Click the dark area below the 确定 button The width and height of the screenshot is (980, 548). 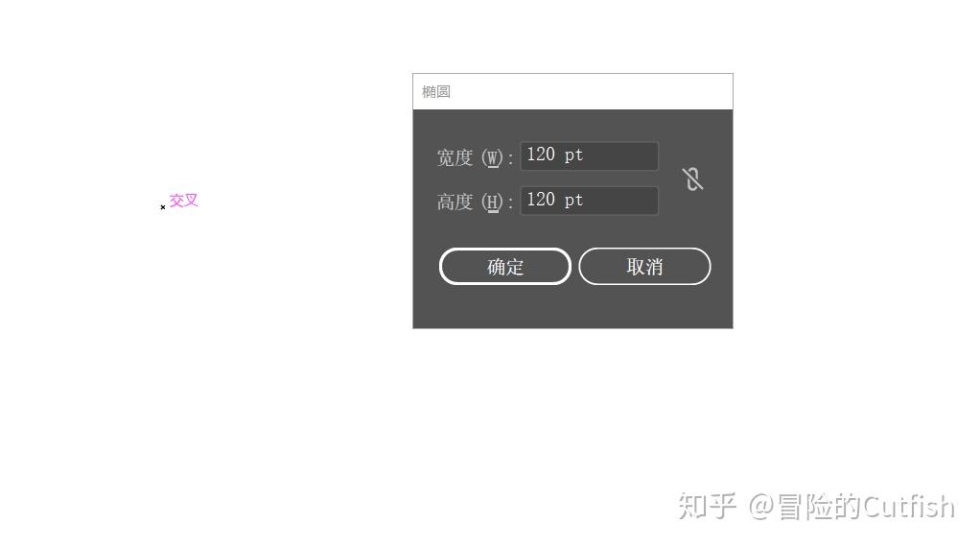coord(505,306)
